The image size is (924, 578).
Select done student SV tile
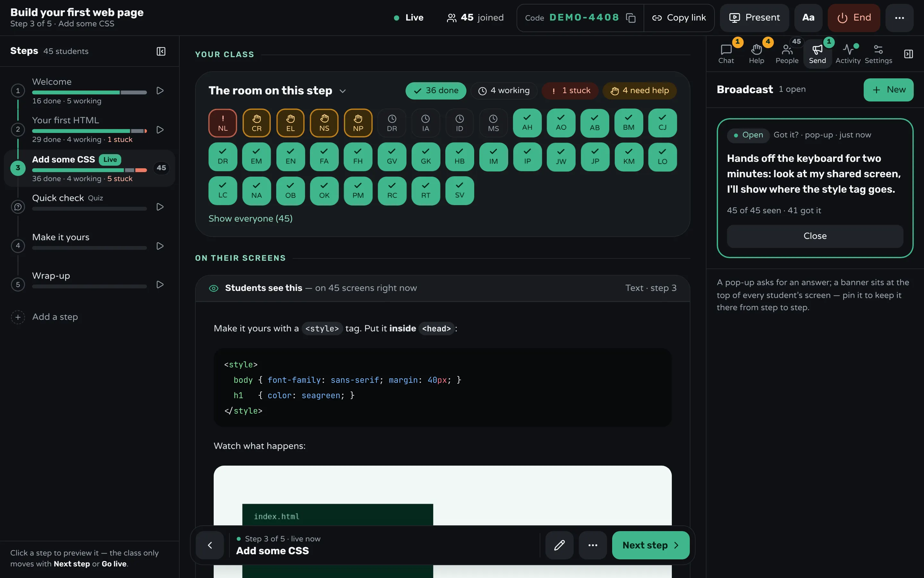459,191
